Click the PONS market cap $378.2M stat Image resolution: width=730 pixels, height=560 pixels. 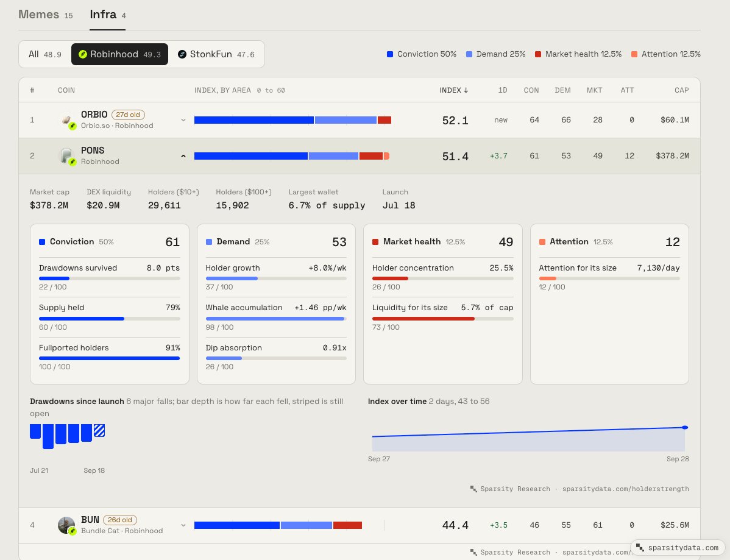pos(49,205)
